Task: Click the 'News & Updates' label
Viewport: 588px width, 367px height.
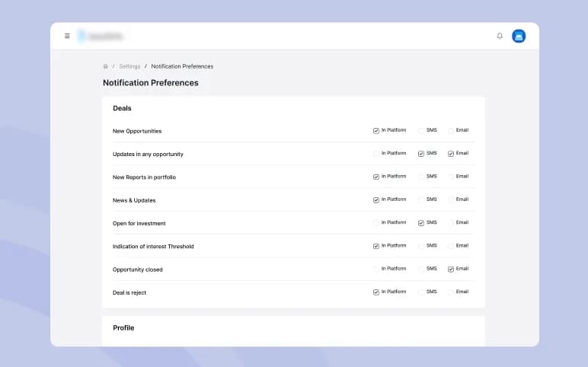Action: pos(134,200)
